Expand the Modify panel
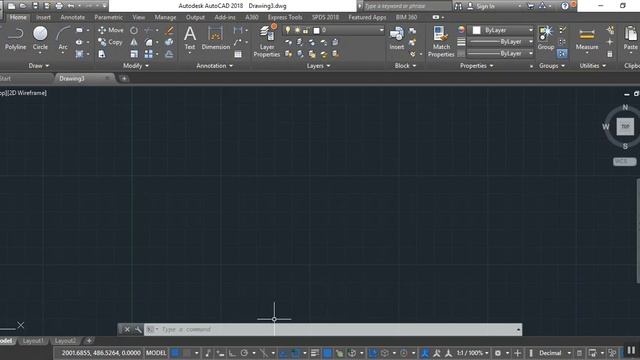640x360 pixels. (136, 66)
